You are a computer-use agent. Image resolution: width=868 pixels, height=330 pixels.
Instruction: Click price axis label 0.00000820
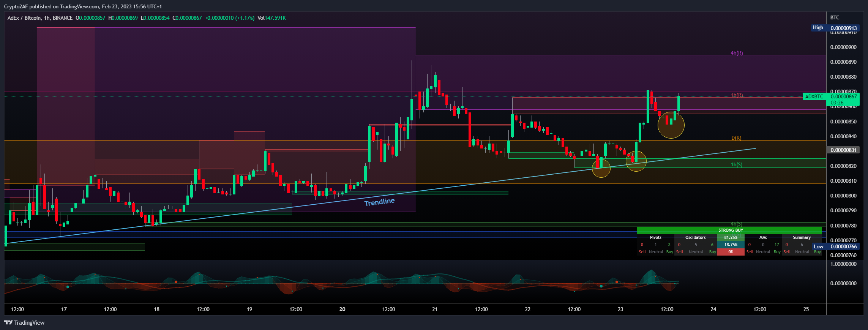(843, 166)
